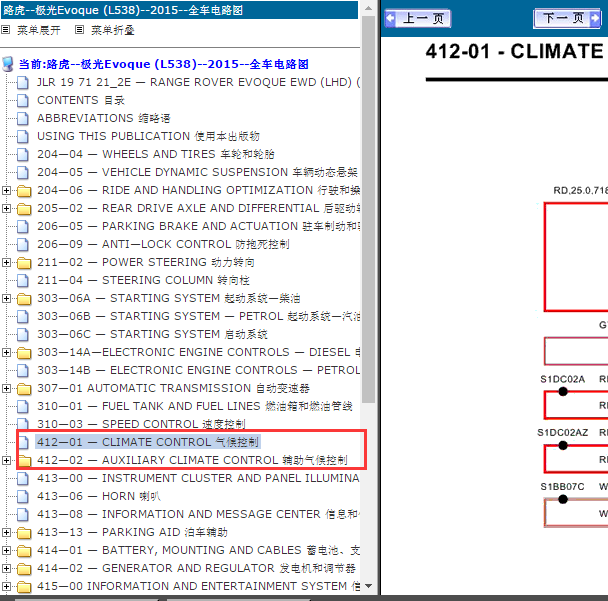
Task: Click page icon of 206-09 Anti-Lock Control
Action: click(23, 244)
